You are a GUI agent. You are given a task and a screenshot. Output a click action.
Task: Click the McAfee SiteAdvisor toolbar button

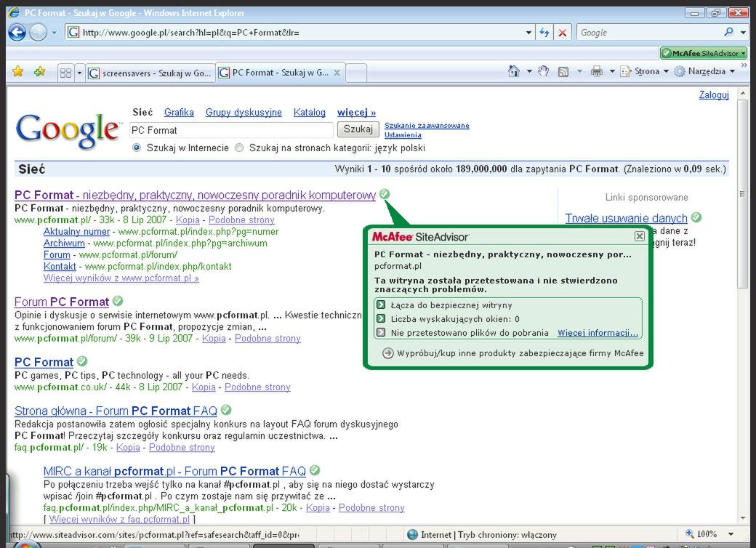pos(704,53)
